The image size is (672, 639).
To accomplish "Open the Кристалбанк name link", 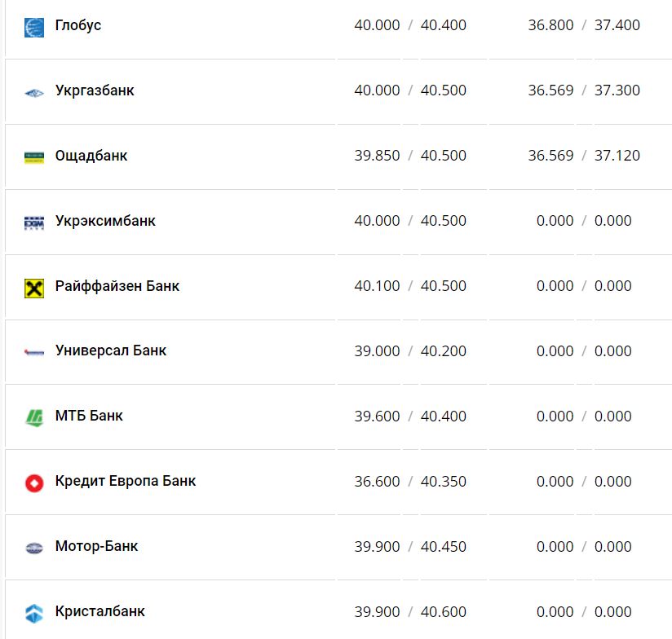I will coord(100,611).
